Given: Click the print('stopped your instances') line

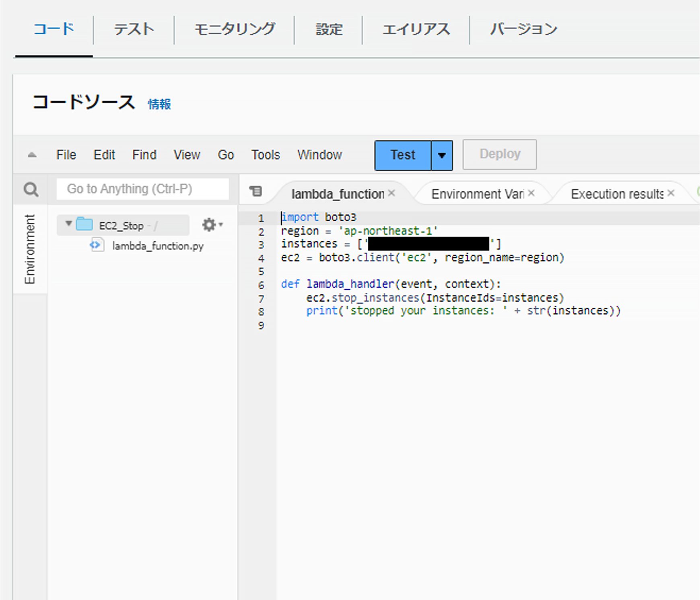Looking at the screenshot, I should 463,311.
